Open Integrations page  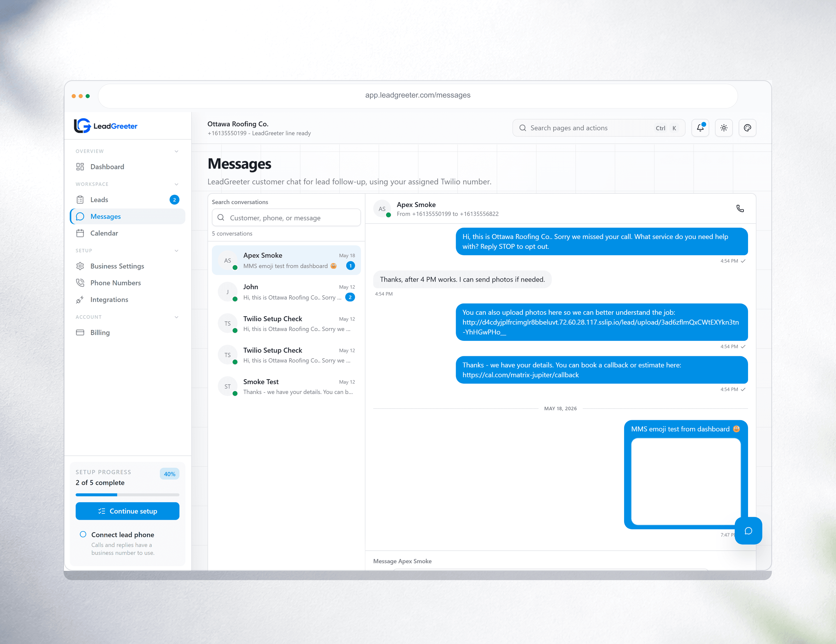pos(127,299)
